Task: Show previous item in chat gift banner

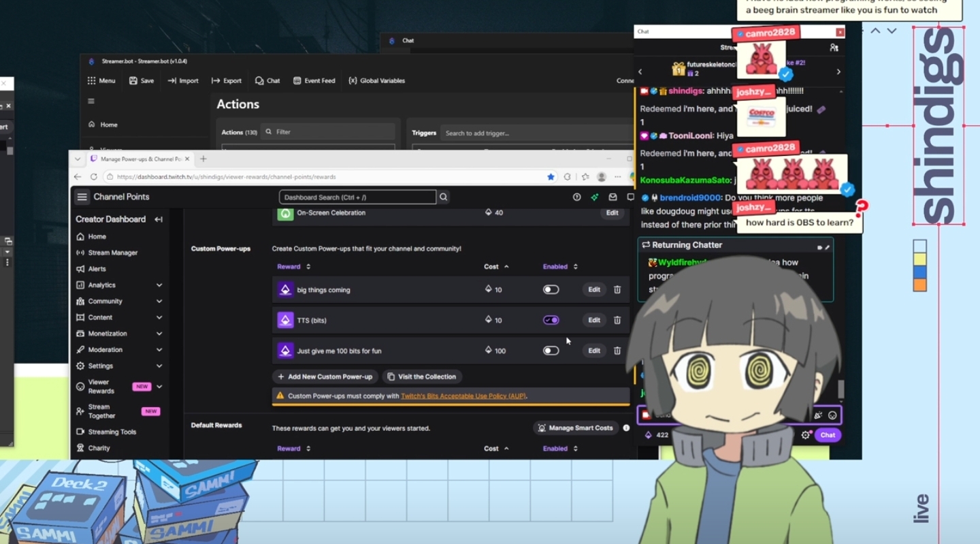Action: (640, 71)
